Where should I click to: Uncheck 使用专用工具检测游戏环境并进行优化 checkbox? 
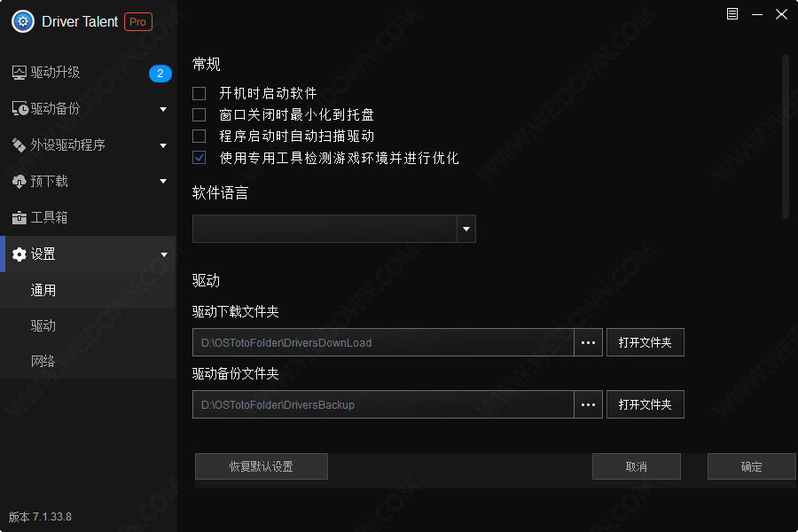point(199,158)
